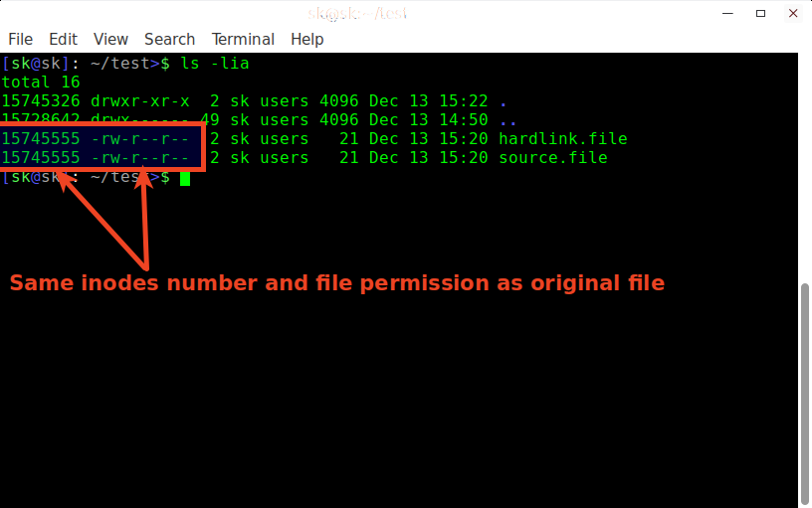Screen dimensions: 812x508
Task: Click the link count 49
Action: click(212, 120)
